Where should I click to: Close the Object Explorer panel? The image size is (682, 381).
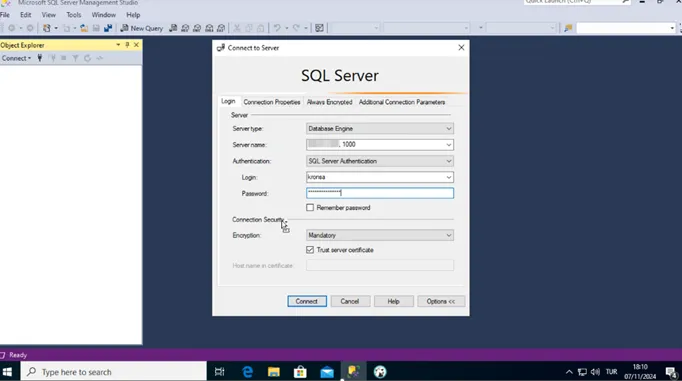coord(136,45)
